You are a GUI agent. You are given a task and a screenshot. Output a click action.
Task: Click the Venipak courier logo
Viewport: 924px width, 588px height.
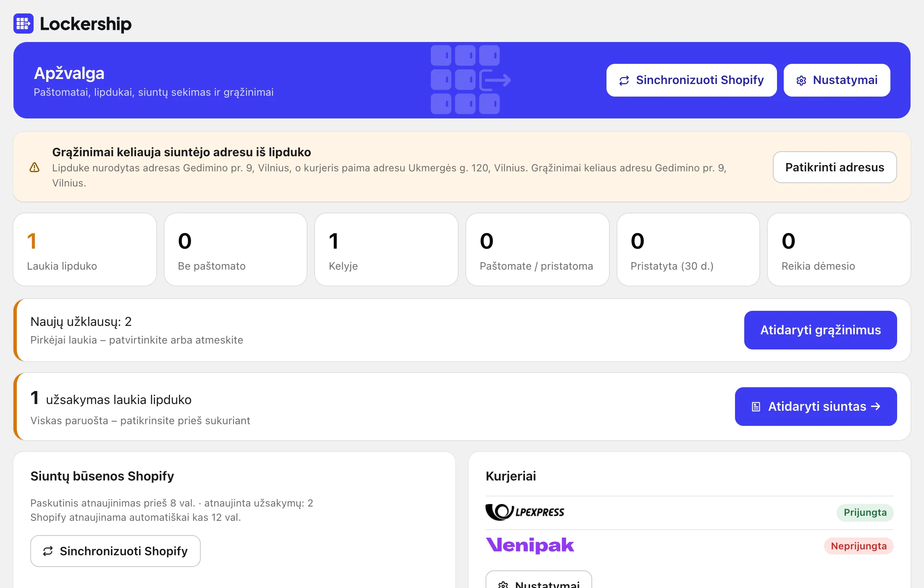coord(530,545)
